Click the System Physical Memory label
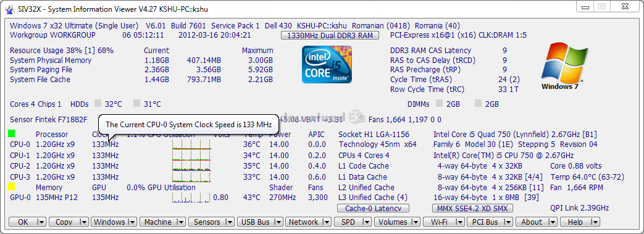The width and height of the screenshot is (644, 234). (51, 61)
